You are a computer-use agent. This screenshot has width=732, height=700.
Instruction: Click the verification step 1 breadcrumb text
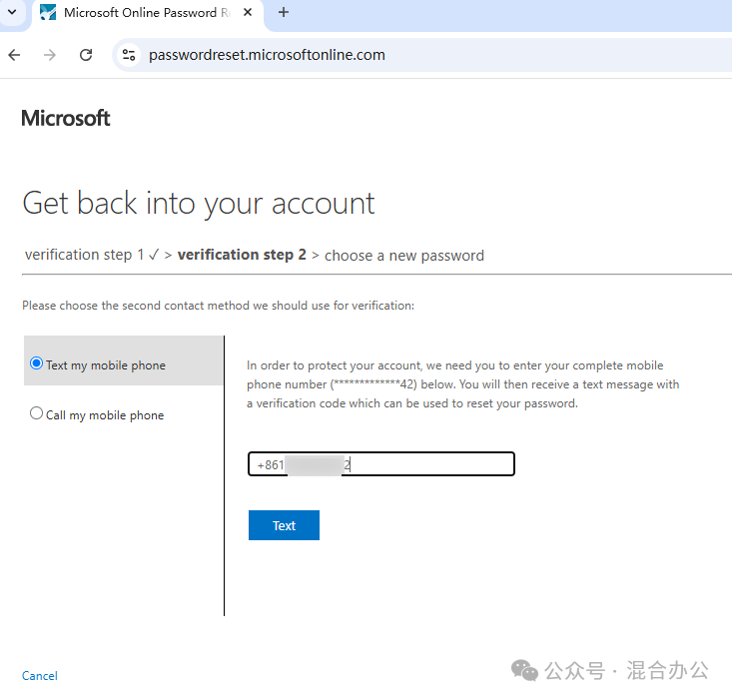[84, 255]
